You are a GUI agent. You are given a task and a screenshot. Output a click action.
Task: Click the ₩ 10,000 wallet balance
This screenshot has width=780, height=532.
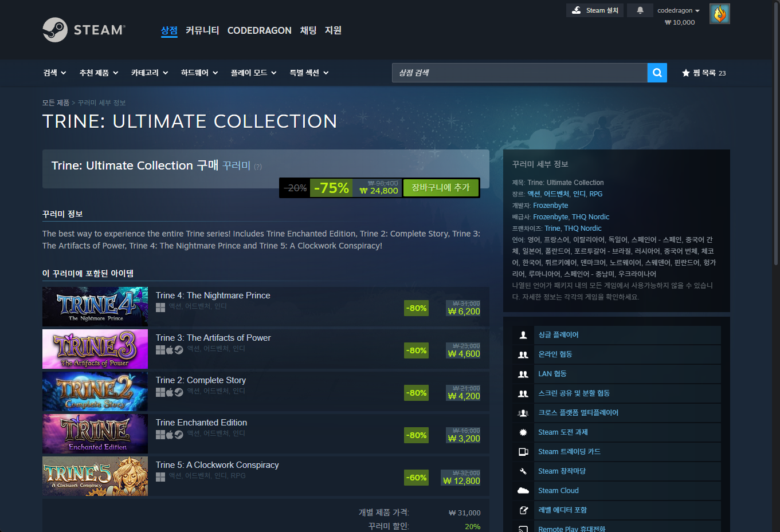pyautogui.click(x=680, y=22)
